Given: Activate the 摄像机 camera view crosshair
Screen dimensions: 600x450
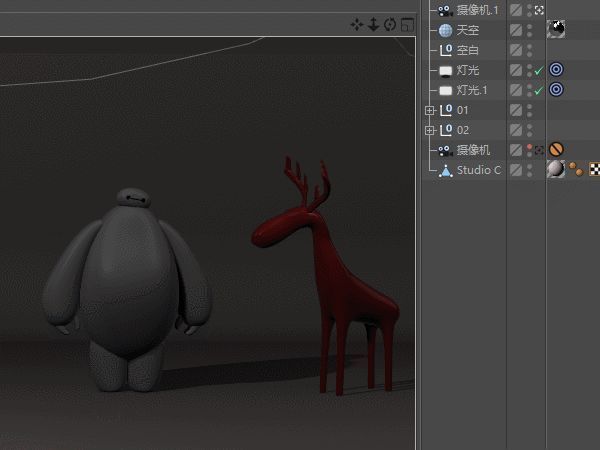Looking at the screenshot, I should [x=539, y=150].
